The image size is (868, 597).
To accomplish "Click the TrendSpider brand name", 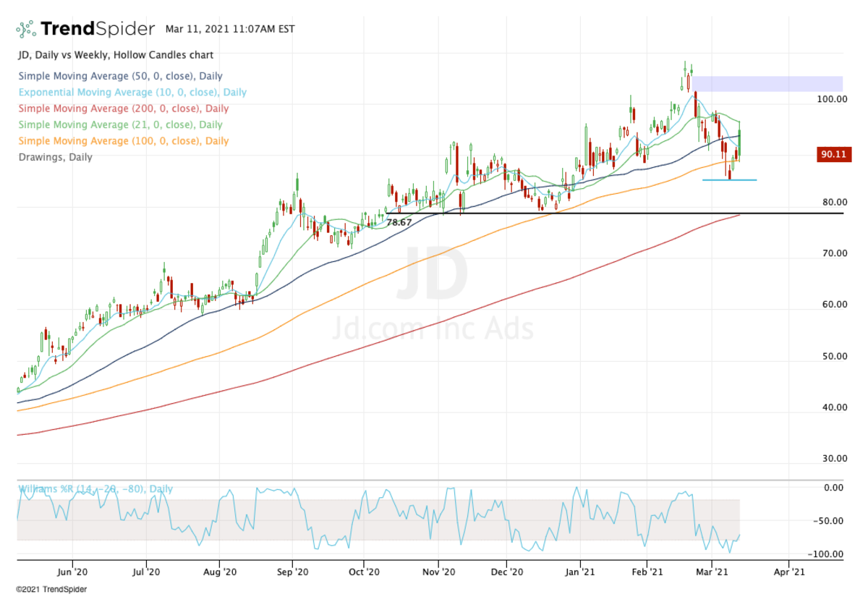I will 98,29.
